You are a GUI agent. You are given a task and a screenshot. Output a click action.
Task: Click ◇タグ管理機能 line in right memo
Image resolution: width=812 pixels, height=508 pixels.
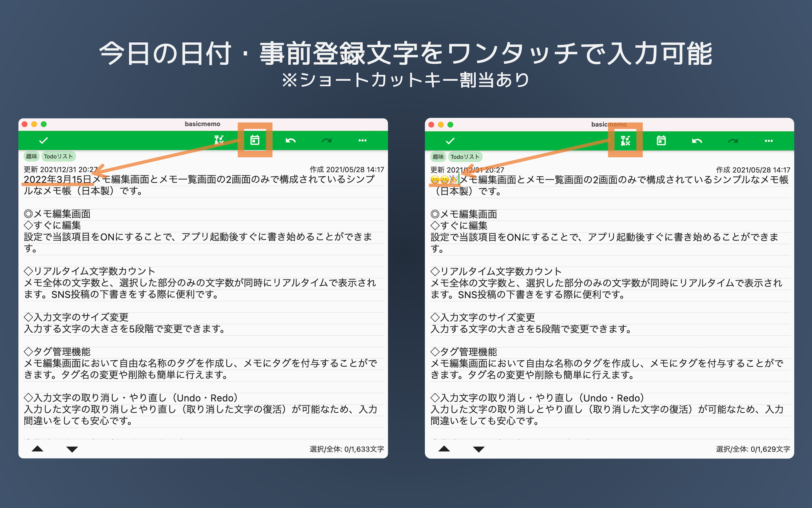(x=464, y=352)
